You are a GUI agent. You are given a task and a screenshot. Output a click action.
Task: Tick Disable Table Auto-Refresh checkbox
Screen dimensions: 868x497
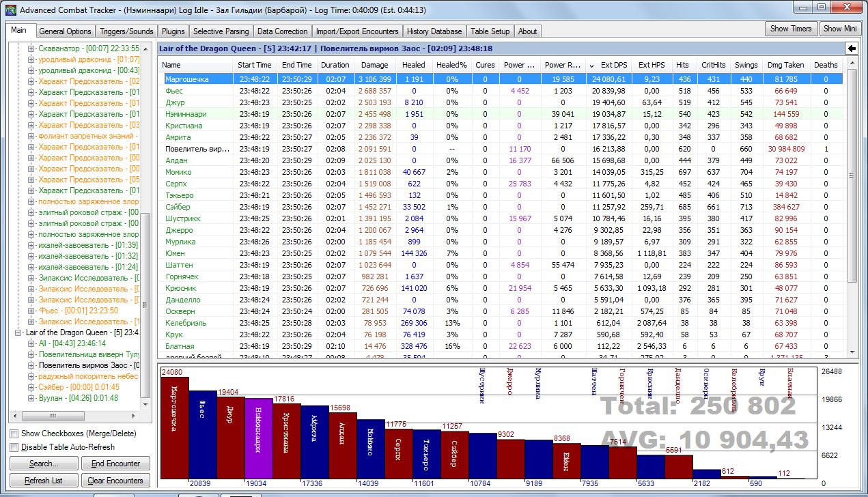pos(14,447)
